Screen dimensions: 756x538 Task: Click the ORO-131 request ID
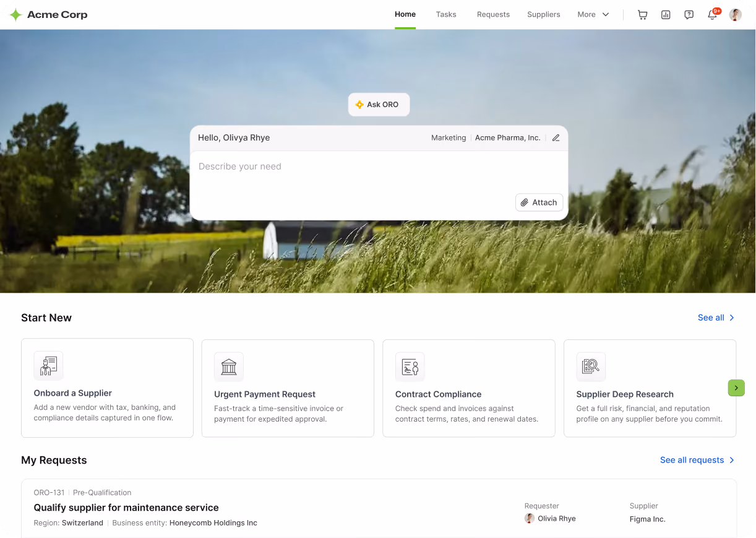49,493
